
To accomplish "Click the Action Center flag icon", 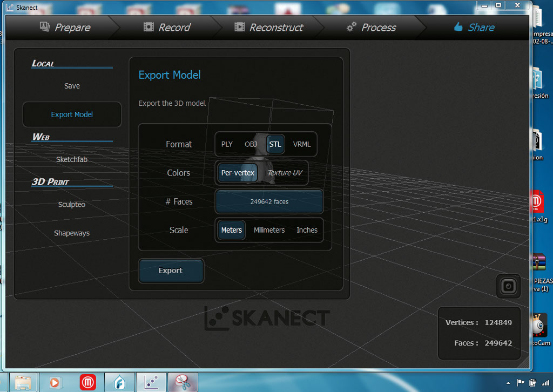I will pos(520,382).
